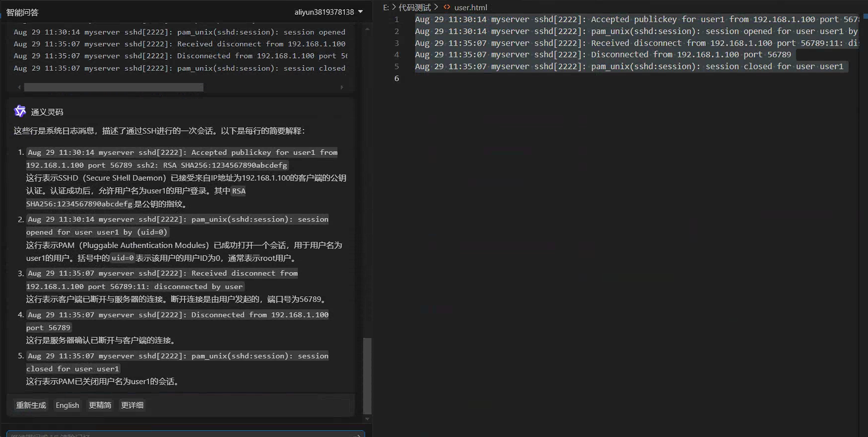
Task: Click the 重新生成 regenerate button
Action: coord(31,405)
